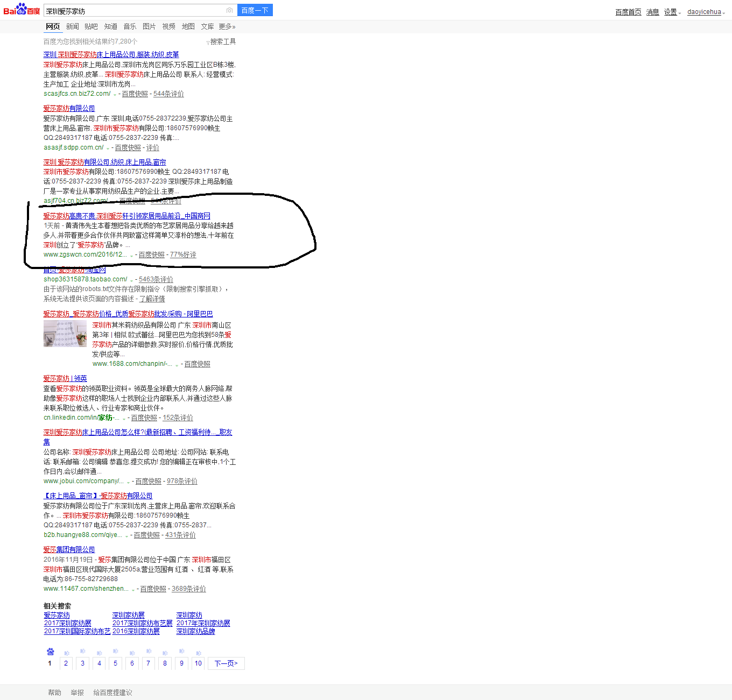This screenshot has height=700, width=732.
Task: Open 百度快照 for the linkedin result
Action: click(x=144, y=418)
